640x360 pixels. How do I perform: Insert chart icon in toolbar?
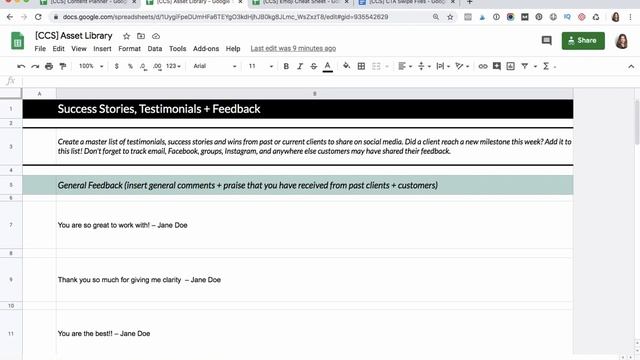tap(511, 66)
